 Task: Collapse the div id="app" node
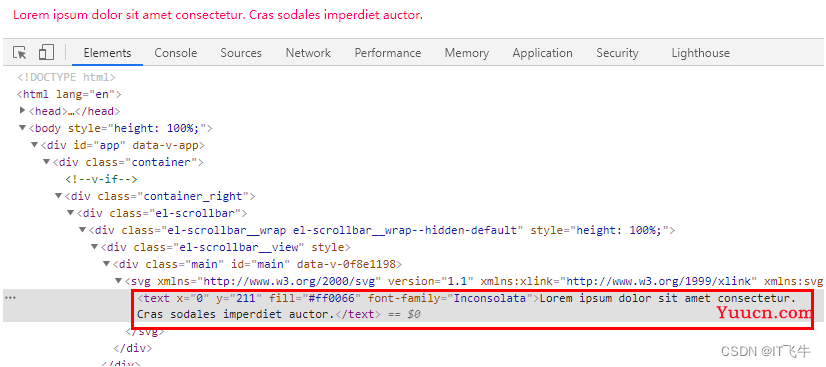click(x=34, y=145)
